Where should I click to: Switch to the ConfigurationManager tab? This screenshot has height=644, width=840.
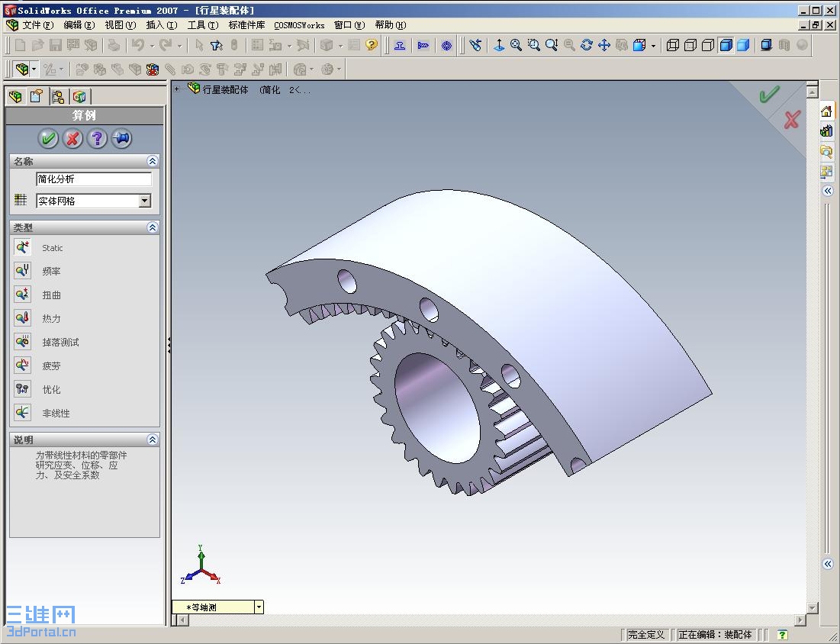[58, 96]
